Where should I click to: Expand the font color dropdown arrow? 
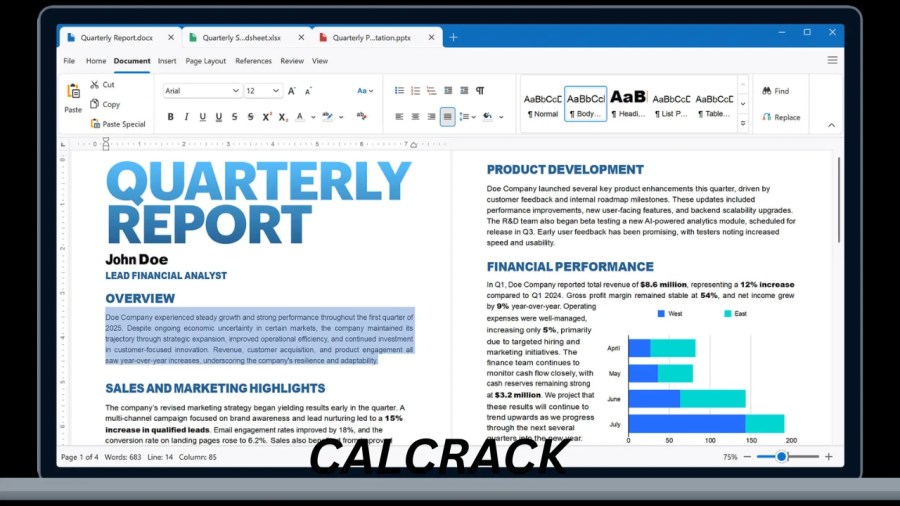coord(313,117)
